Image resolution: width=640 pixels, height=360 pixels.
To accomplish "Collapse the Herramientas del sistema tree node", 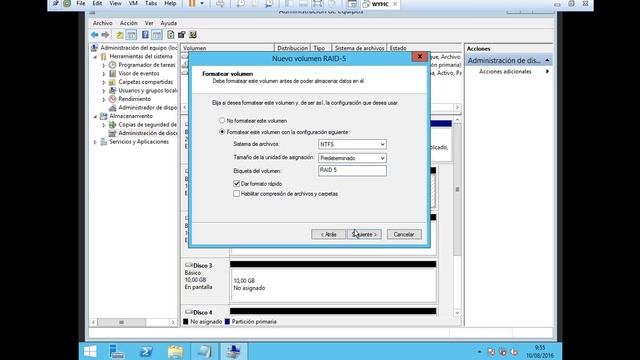I will [96, 57].
